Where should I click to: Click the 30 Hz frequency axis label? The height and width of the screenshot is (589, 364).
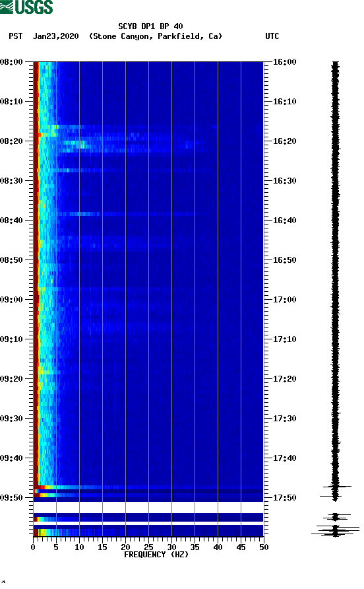tap(171, 547)
